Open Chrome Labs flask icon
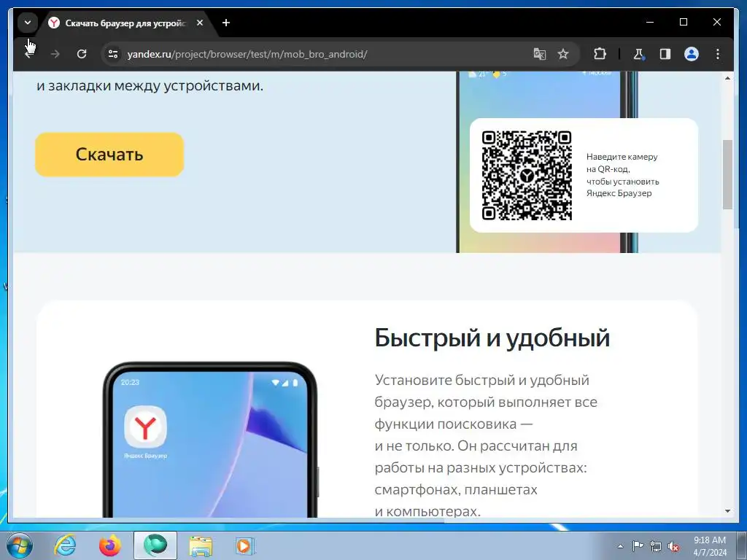Viewport: 747px width, 560px height. tap(639, 54)
